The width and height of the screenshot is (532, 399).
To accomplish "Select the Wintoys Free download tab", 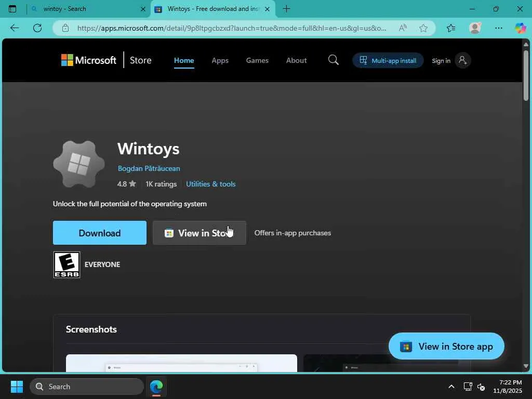I will (212, 9).
